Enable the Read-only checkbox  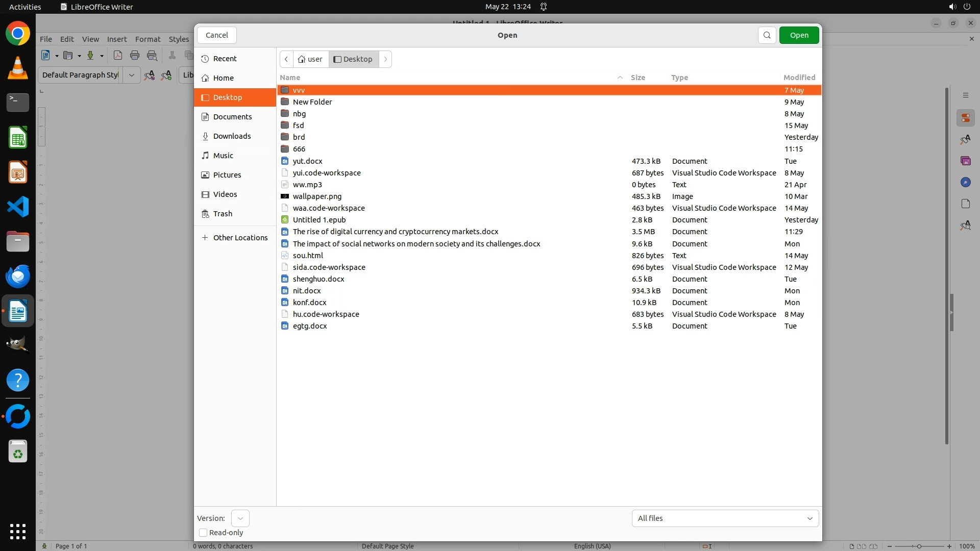coord(203,533)
